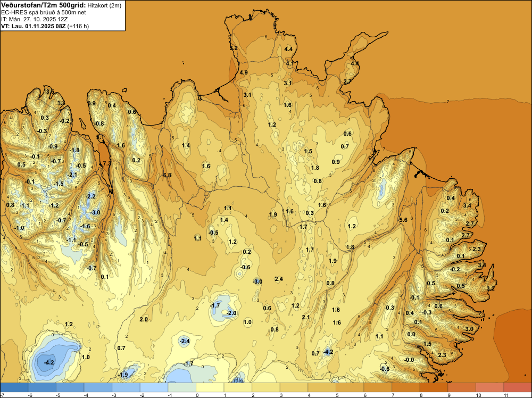Click the temperature value "-2.0"

coord(231,313)
